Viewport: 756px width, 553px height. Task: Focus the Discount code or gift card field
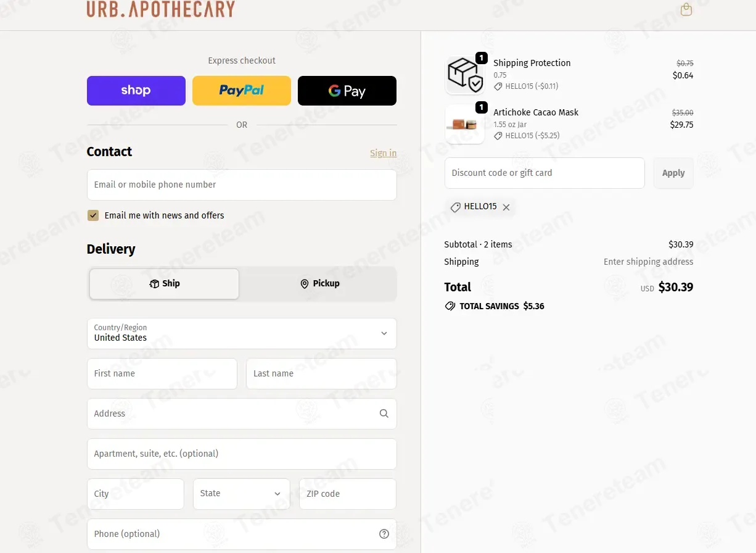click(544, 173)
